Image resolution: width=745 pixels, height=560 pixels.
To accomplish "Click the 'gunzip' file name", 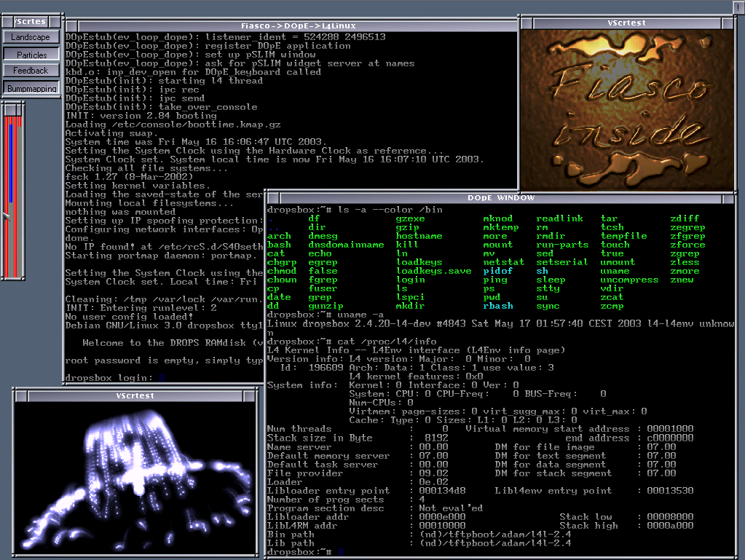I will click(x=326, y=306).
